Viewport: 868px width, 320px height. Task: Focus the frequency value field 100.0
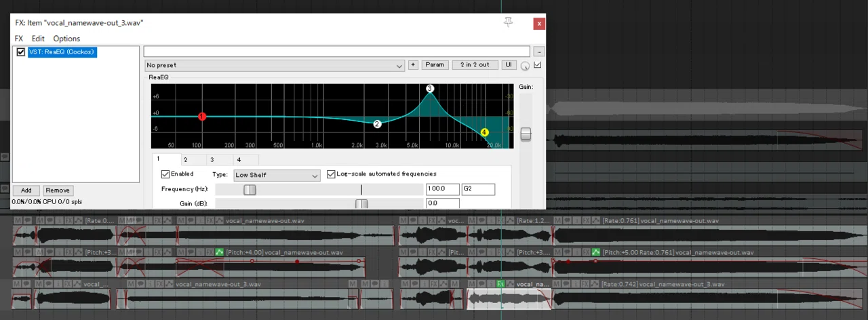pyautogui.click(x=442, y=189)
